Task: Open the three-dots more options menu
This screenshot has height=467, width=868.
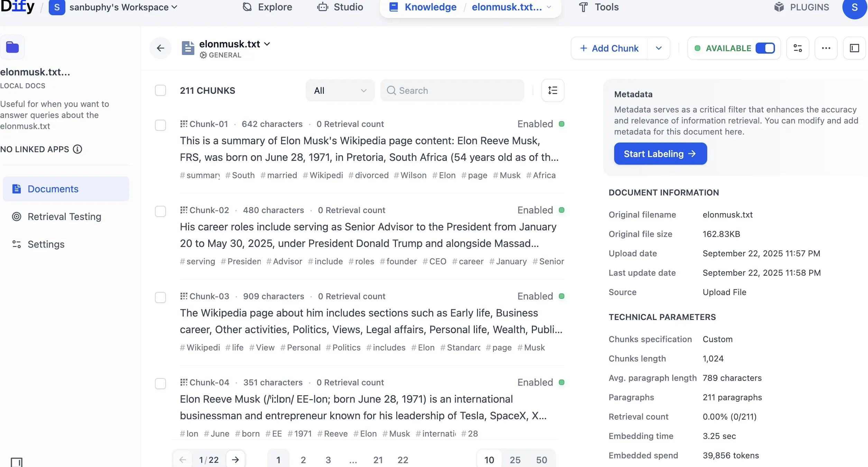Action: pos(826,48)
